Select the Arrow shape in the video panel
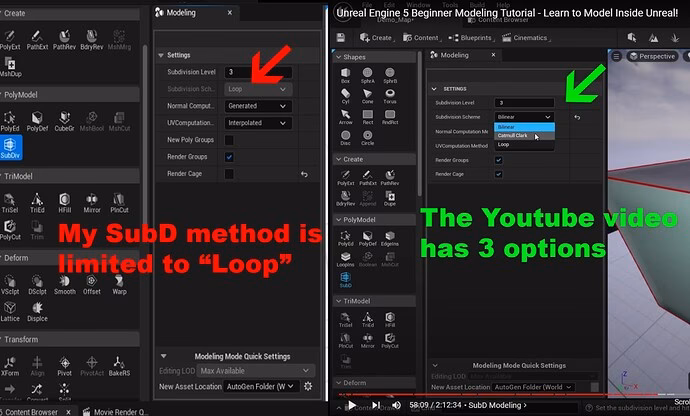This screenshot has height=416, width=690. [x=345, y=117]
